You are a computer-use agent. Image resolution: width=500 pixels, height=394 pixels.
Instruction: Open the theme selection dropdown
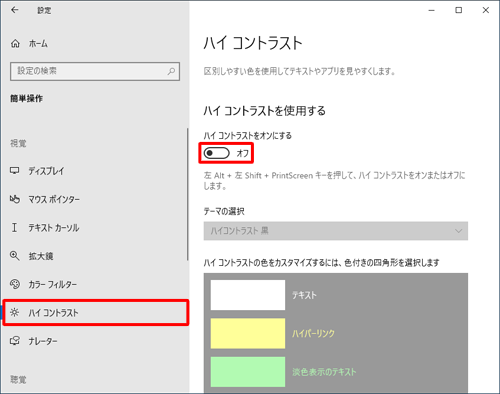pyautogui.click(x=336, y=231)
